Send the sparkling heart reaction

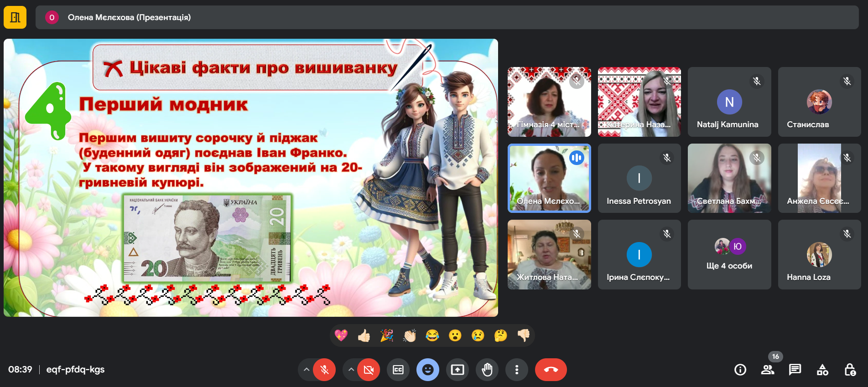pos(341,336)
